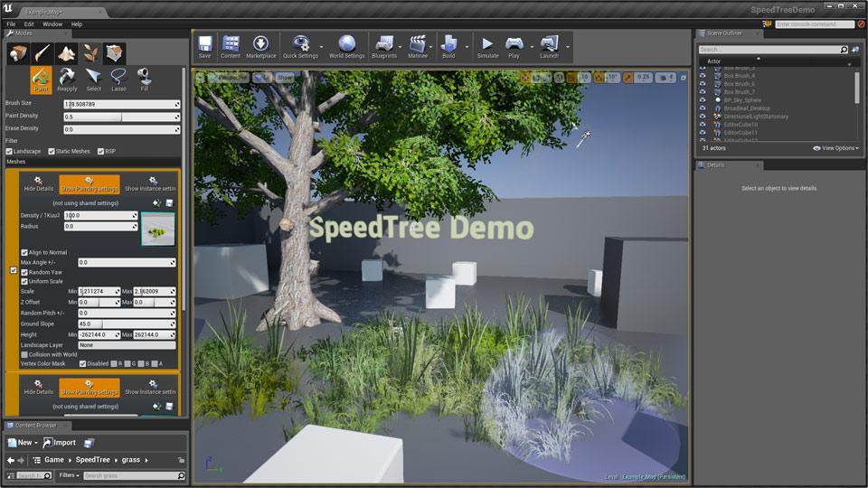868x488 pixels.
Task: Click the source control status icon
Action: [x=767, y=23]
